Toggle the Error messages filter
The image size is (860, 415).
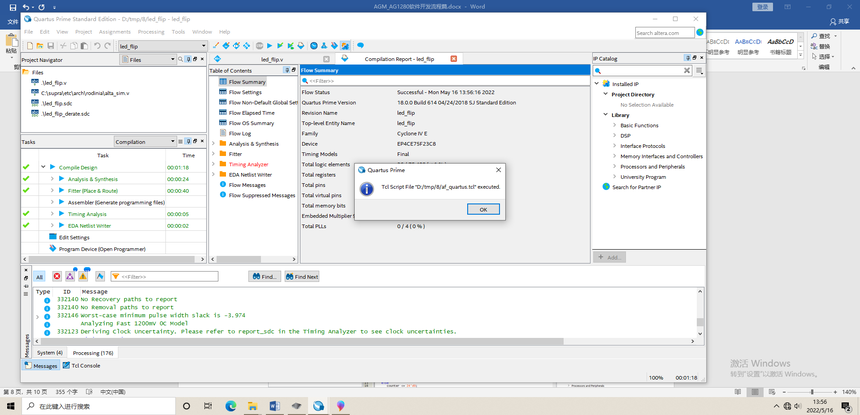click(56, 276)
